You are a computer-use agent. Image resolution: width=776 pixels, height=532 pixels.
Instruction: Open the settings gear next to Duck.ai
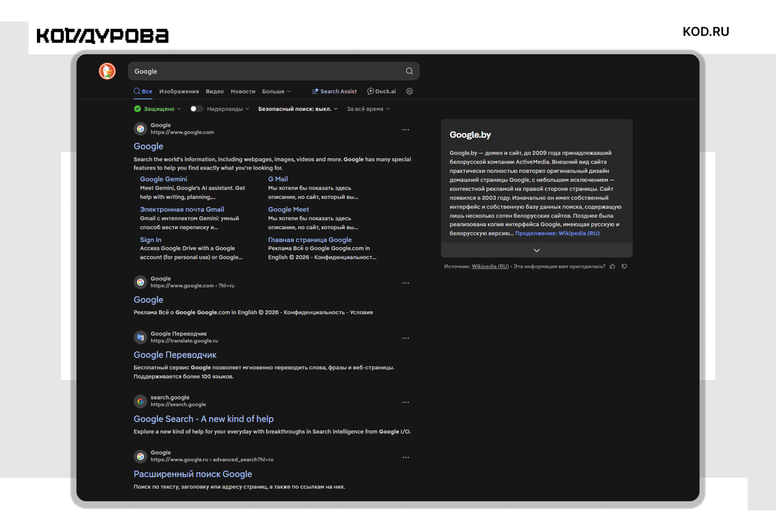[409, 91]
